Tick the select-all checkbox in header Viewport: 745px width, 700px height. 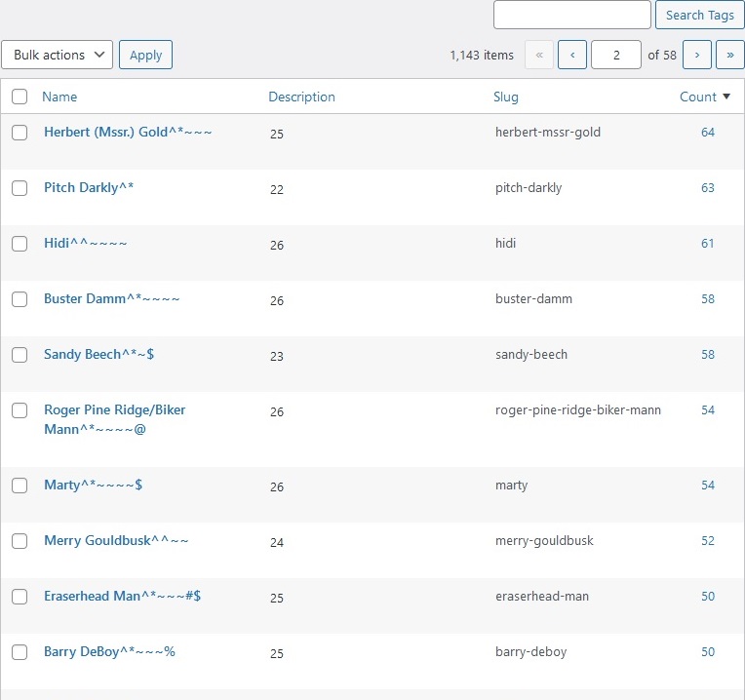click(x=20, y=97)
